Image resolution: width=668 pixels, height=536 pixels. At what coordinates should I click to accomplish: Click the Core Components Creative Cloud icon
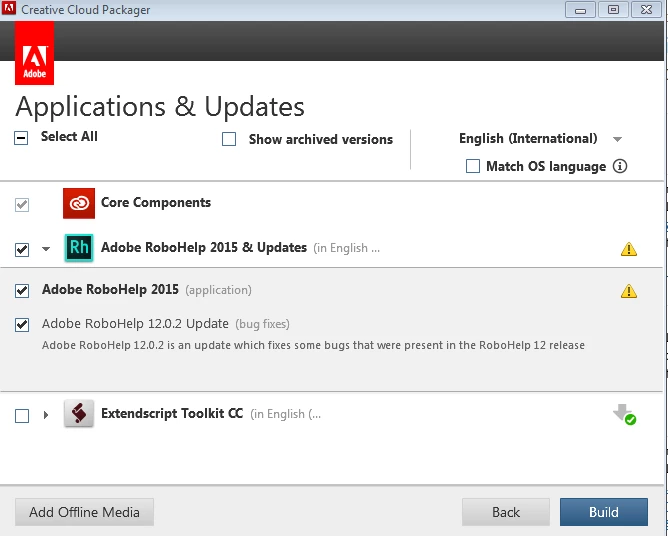click(79, 203)
